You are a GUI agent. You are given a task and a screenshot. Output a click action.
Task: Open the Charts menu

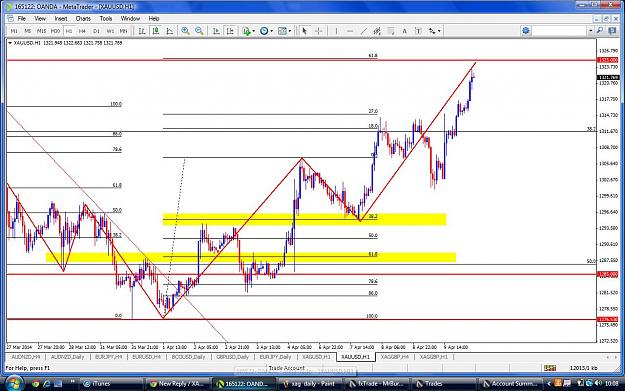83,18
